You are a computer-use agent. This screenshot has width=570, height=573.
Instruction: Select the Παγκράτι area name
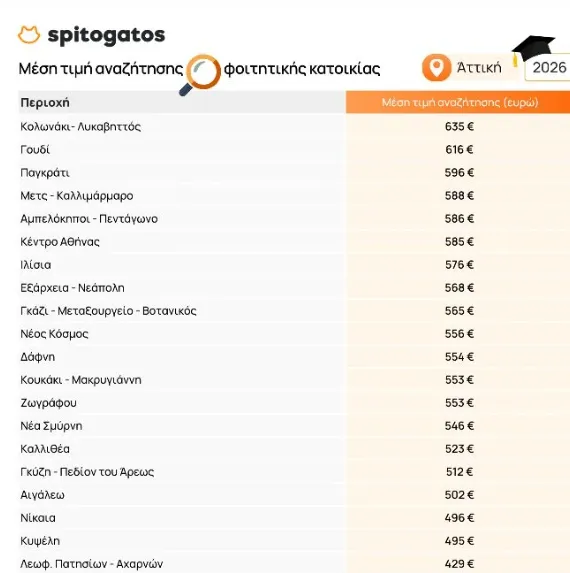pyautogui.click(x=45, y=173)
